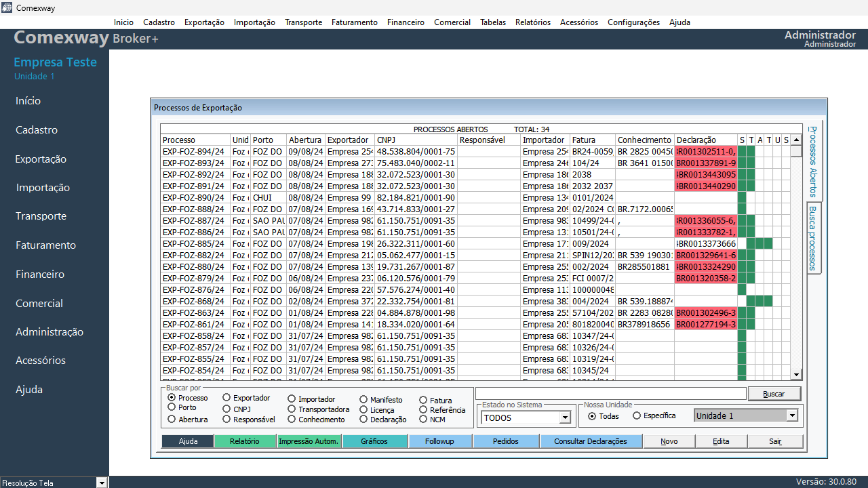Open Acessórios in left sidebar
Viewport: 868px width, 488px height.
[41, 361]
